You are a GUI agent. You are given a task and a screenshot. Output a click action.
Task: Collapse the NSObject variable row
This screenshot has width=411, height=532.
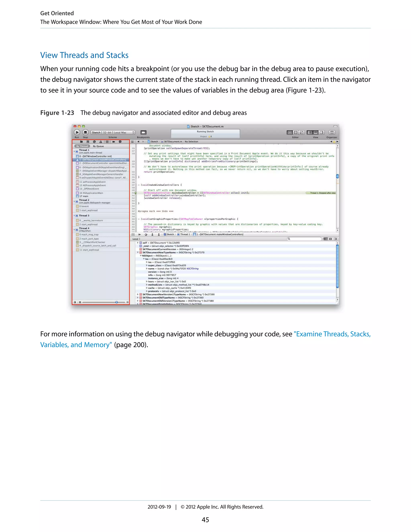(x=141, y=256)
